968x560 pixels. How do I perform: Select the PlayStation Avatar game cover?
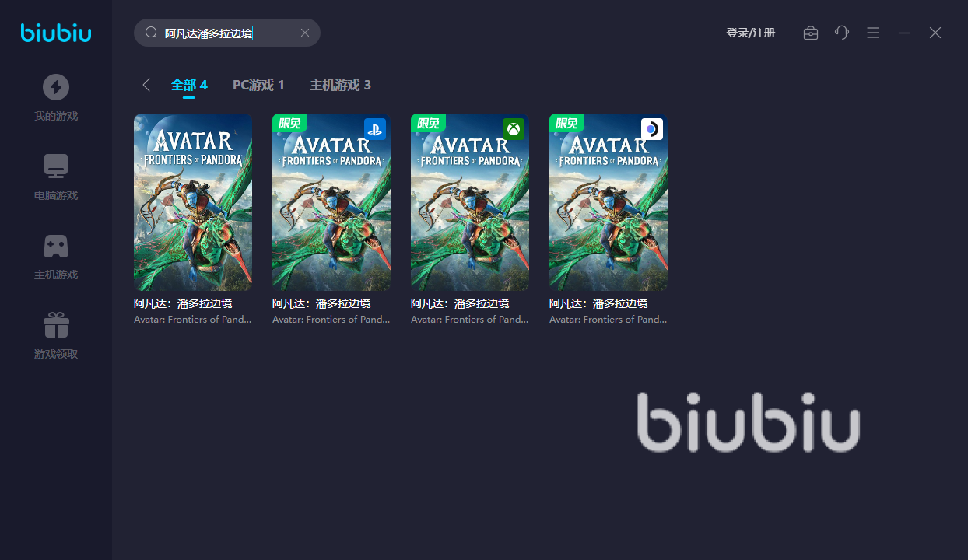coord(331,202)
